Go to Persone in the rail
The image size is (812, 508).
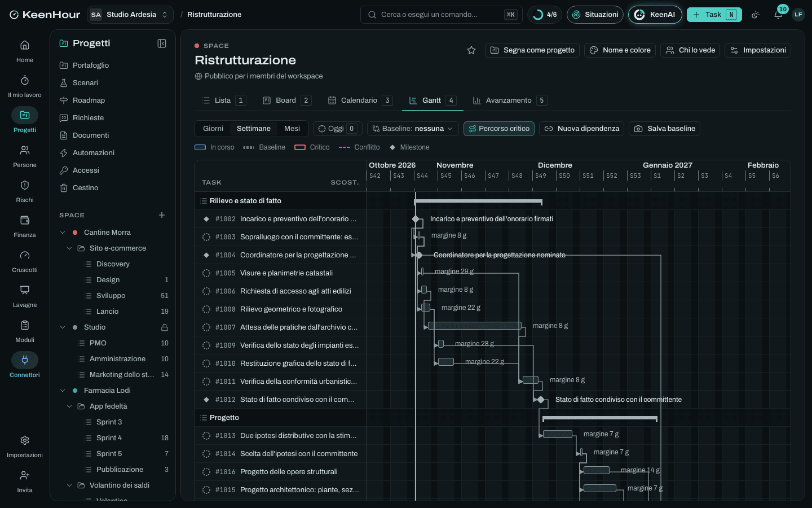pos(25,156)
